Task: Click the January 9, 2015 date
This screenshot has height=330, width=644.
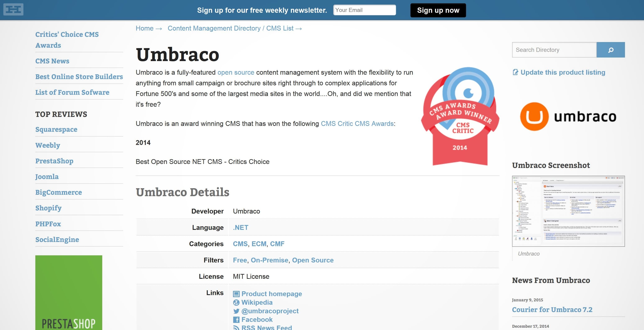Action: click(527, 300)
